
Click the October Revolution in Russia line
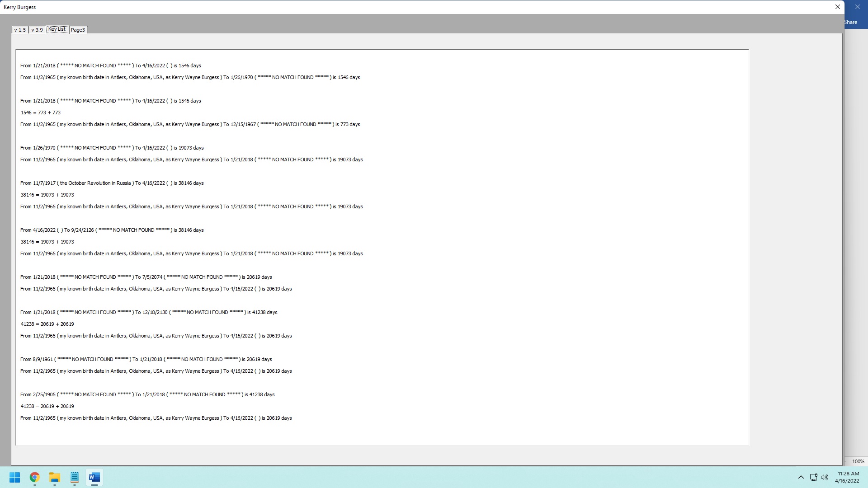pos(112,183)
